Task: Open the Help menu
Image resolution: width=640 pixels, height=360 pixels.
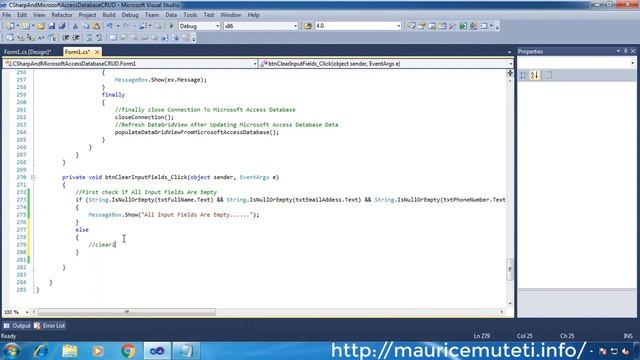Action: (x=253, y=15)
